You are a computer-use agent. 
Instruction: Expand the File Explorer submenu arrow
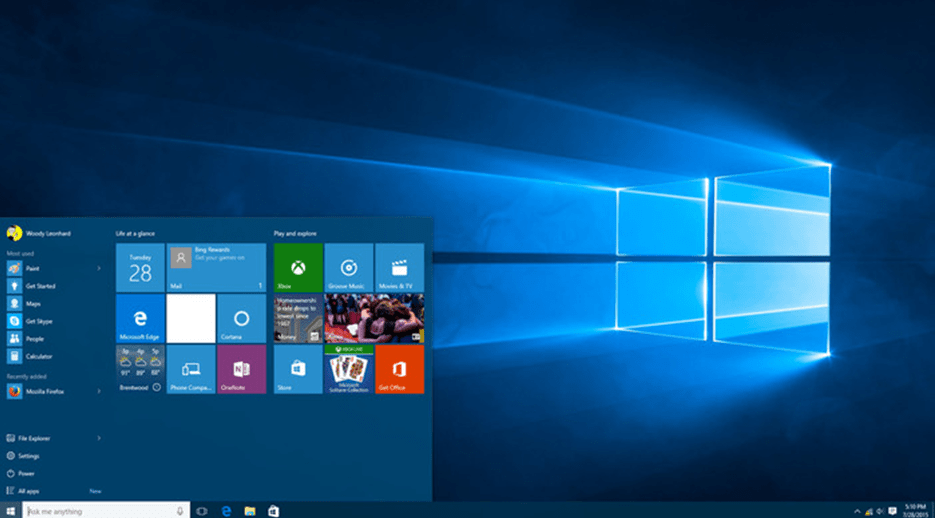(x=98, y=438)
